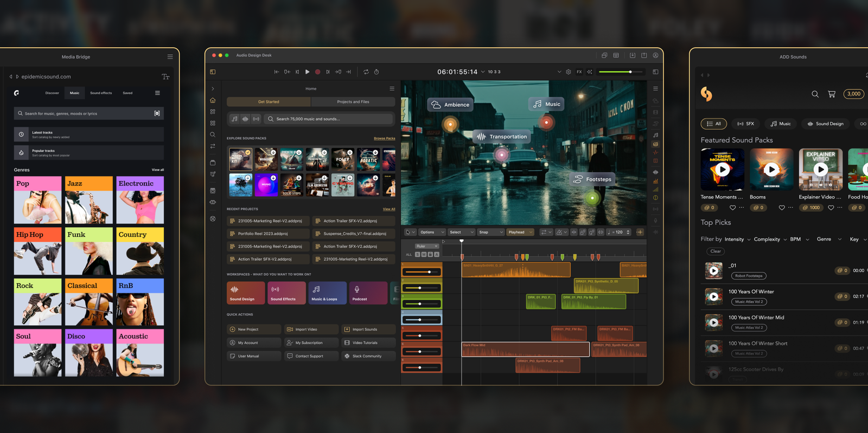Expand the left sidebar chevron arrow

tap(213, 88)
